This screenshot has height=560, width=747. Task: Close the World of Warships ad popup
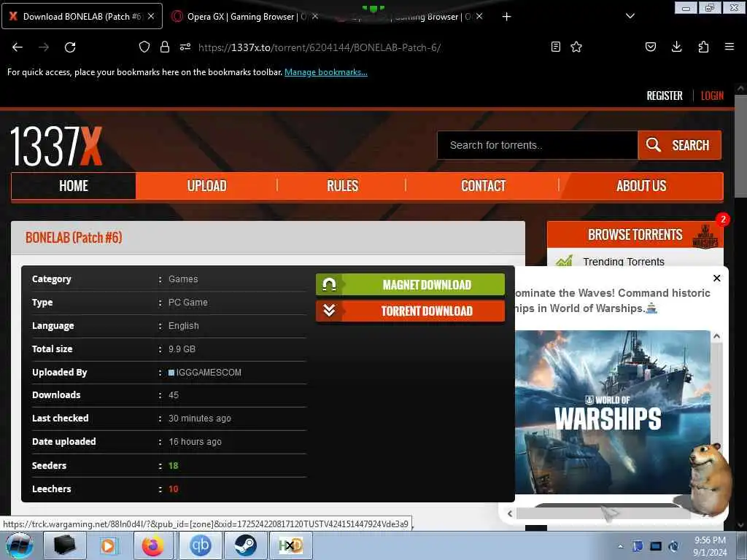716,278
